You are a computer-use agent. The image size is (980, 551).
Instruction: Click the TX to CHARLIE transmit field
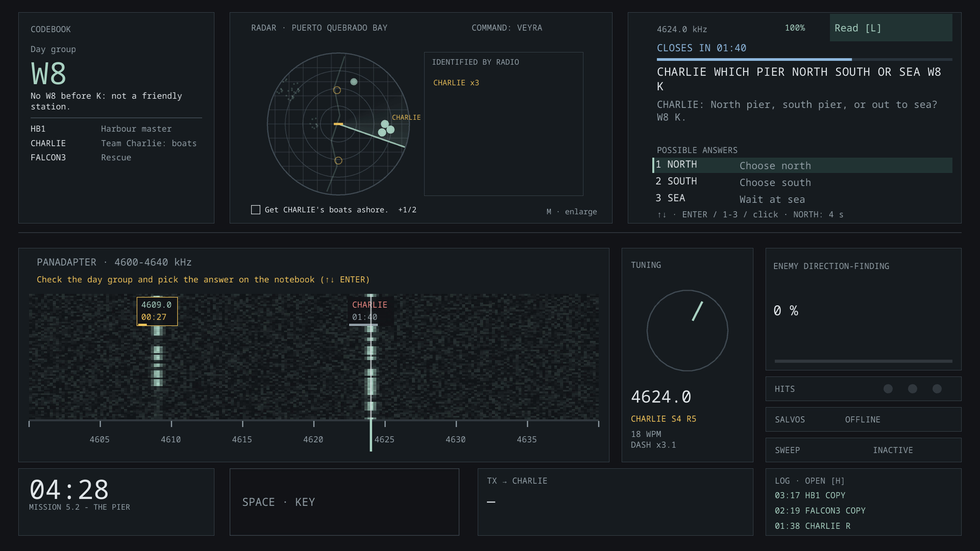pyautogui.click(x=615, y=502)
